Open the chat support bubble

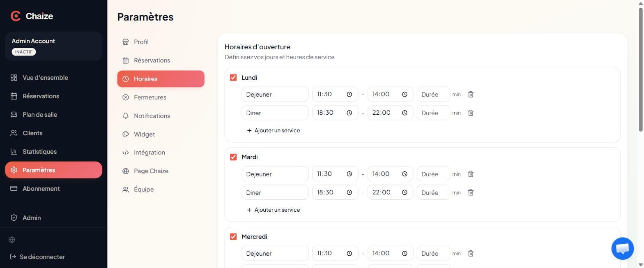tap(622, 248)
